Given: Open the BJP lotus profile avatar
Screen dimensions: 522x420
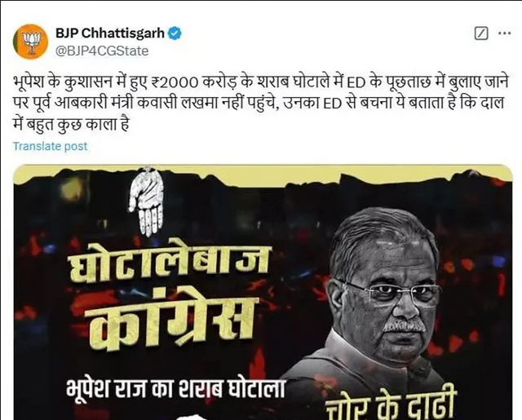Looking at the screenshot, I should tap(31, 42).
